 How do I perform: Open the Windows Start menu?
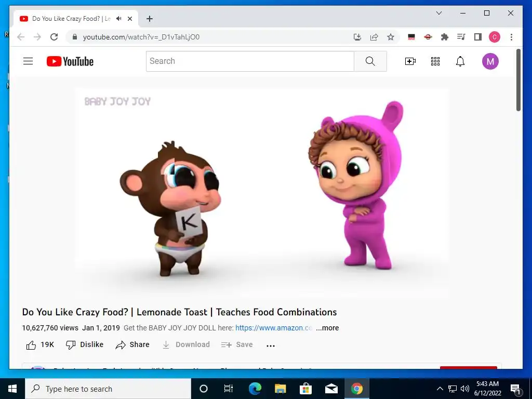[12, 389]
